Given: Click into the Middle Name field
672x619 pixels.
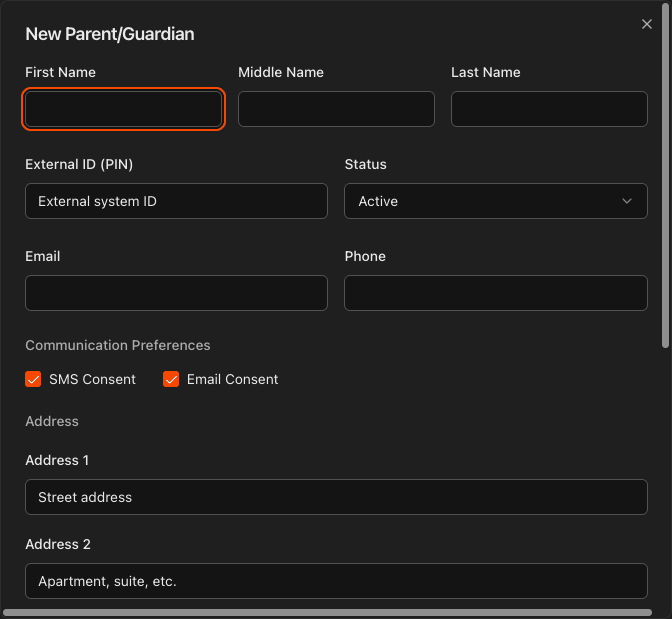Looking at the screenshot, I should (336, 109).
